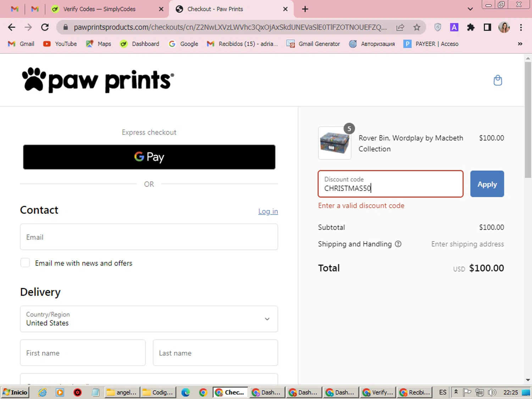Open the Gmail bookmark
This screenshot has height=399, width=532.
pyautogui.click(x=21, y=44)
